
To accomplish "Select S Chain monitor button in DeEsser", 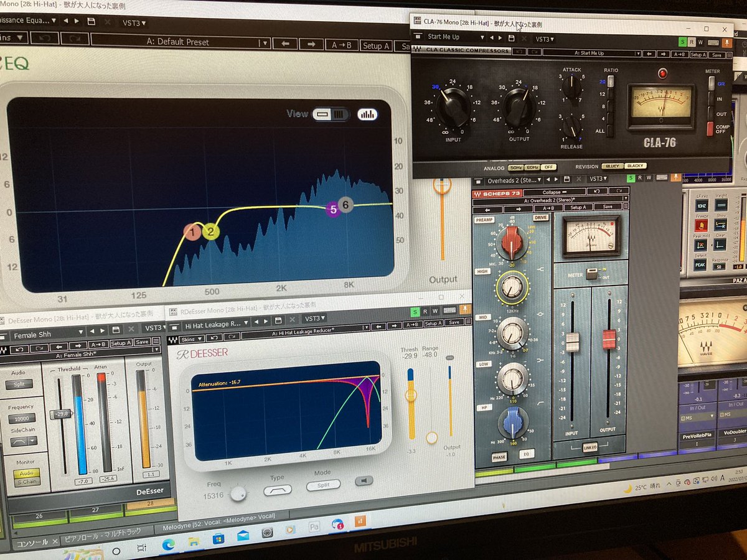I will tap(27, 482).
